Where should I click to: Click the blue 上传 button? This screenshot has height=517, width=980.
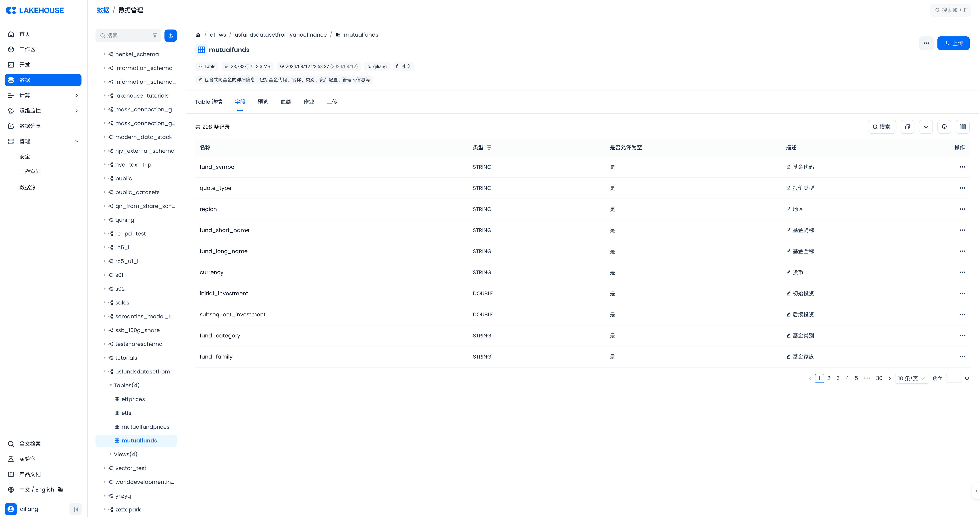[953, 43]
